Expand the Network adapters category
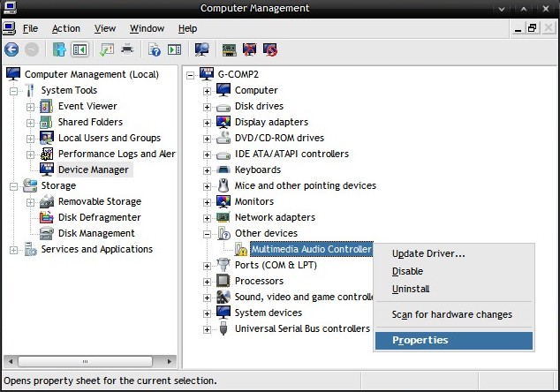 click(207, 218)
